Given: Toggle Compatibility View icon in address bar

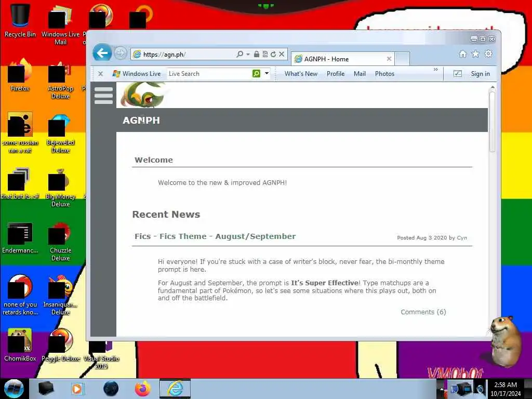Looking at the screenshot, I should click(x=265, y=54).
